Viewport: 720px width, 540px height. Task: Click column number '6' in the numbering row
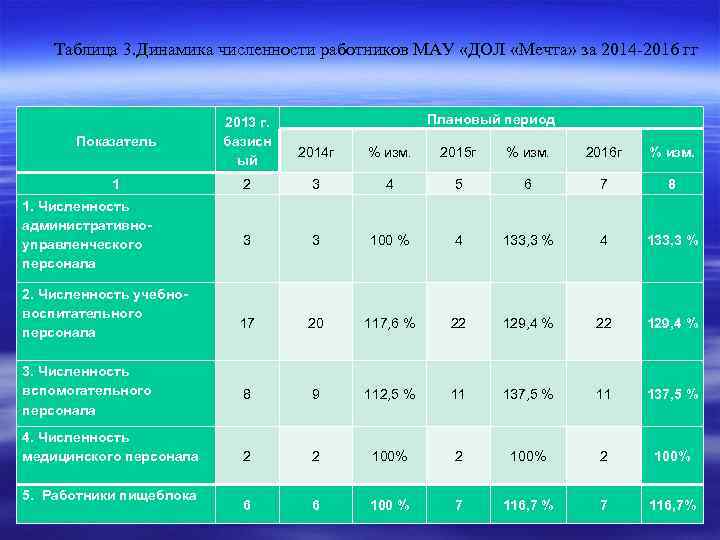[528, 184]
